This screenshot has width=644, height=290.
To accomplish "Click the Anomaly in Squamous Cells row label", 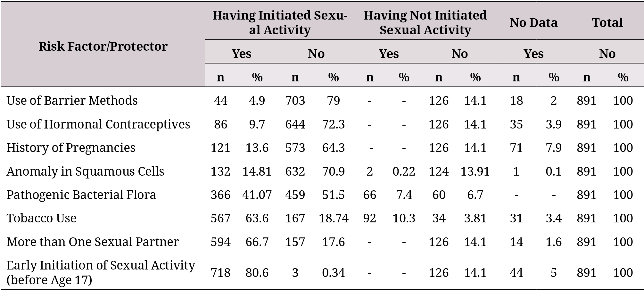I will (x=85, y=171).
